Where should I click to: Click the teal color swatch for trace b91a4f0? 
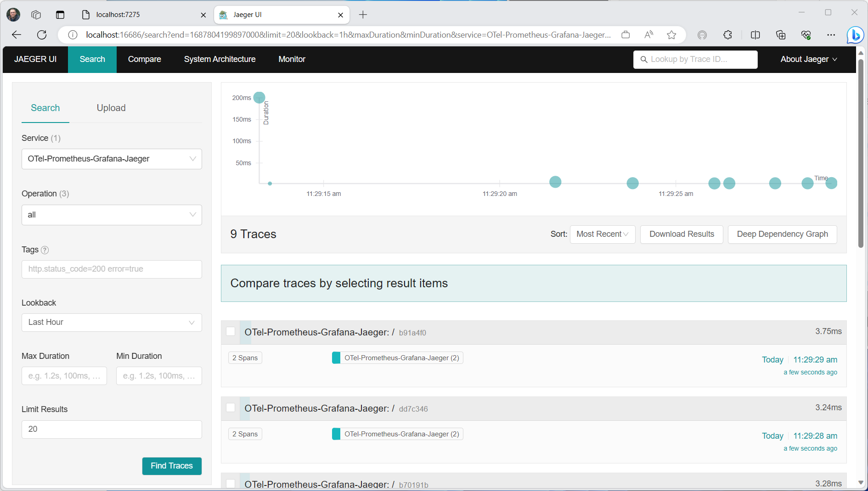pyautogui.click(x=336, y=358)
